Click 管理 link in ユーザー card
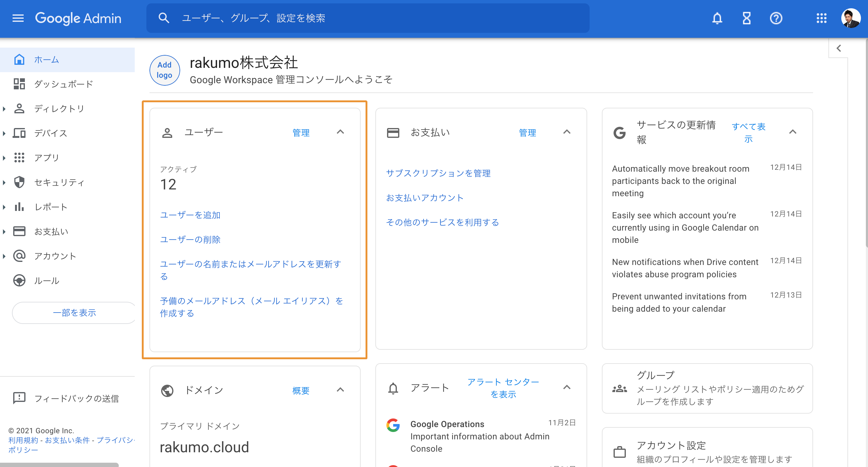This screenshot has width=868, height=467. click(x=301, y=133)
